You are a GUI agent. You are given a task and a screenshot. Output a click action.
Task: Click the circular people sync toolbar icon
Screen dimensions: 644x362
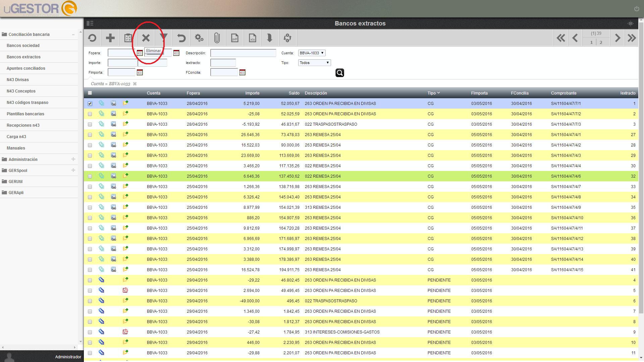(287, 38)
